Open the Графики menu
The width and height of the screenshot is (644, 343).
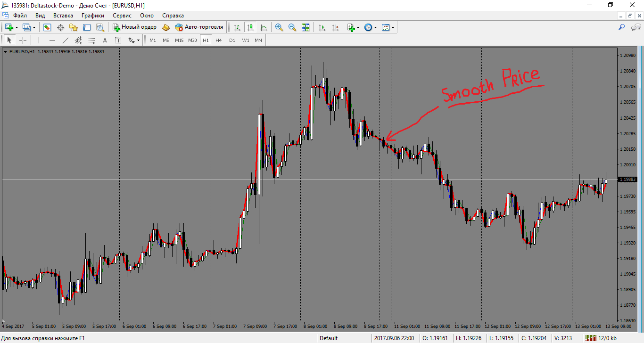point(92,16)
